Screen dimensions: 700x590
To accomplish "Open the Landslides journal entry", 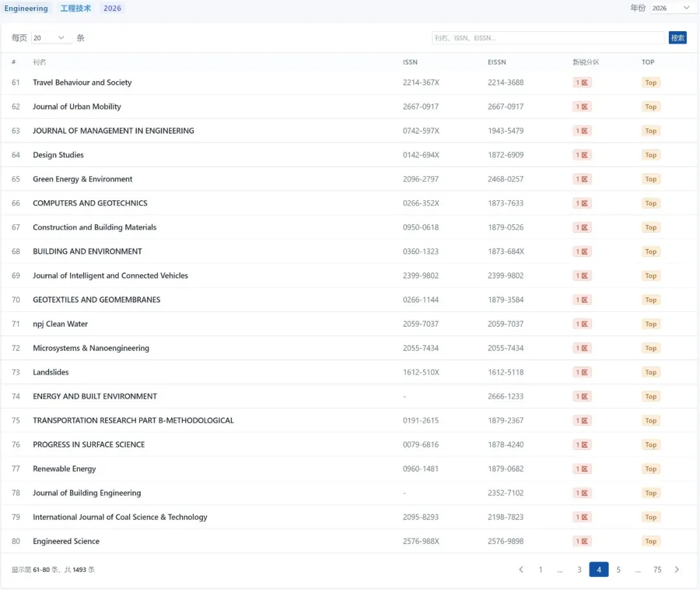I will 51,372.
